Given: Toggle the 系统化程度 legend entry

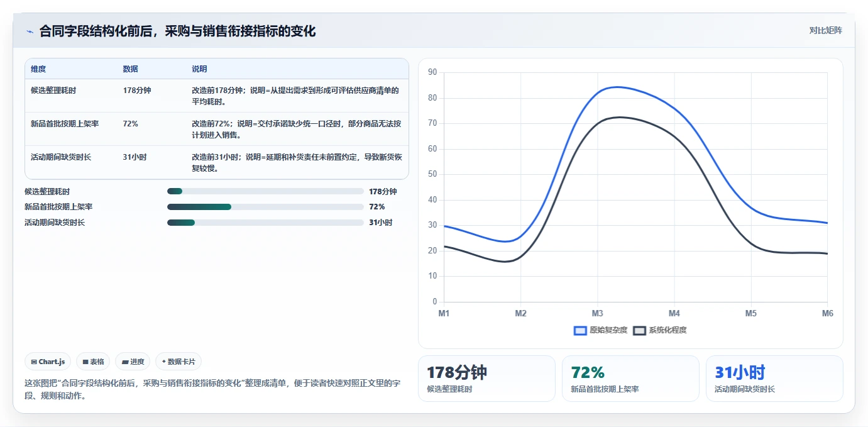Looking at the screenshot, I should point(660,330).
